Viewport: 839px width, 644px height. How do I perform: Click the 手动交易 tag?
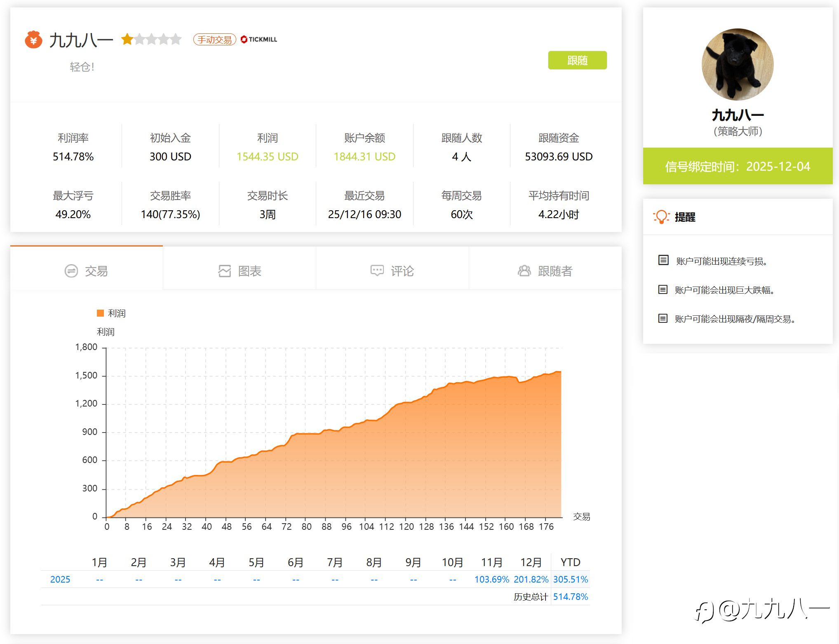(x=214, y=40)
